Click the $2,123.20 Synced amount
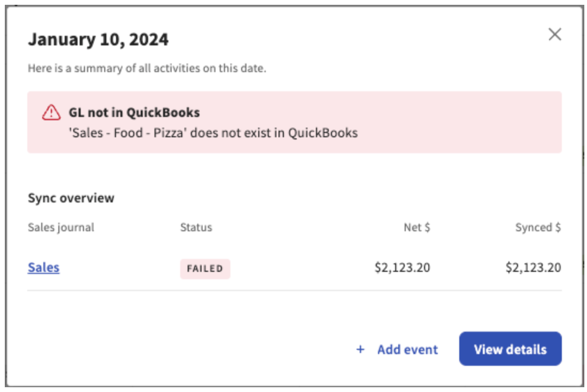Viewport: 587px width, 392px height. coord(533,268)
